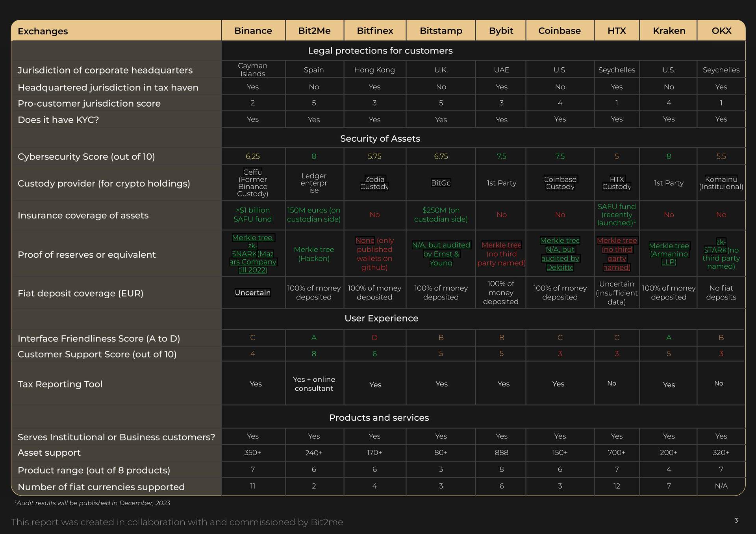Viewport: 756px width, 534px height.
Task: Click Bitstamp cybersecurity score '6.75'
Action: click(441, 156)
